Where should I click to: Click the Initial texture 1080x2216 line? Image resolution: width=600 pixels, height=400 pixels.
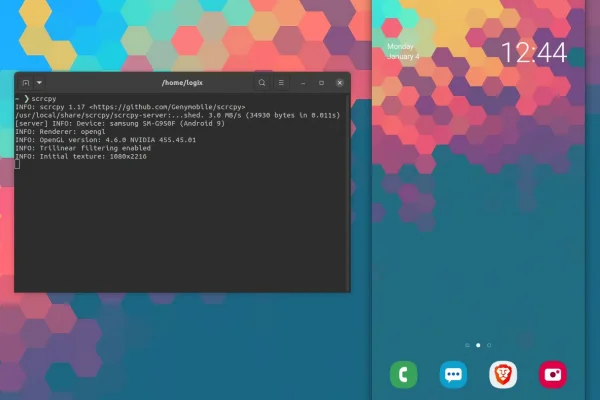click(81, 157)
